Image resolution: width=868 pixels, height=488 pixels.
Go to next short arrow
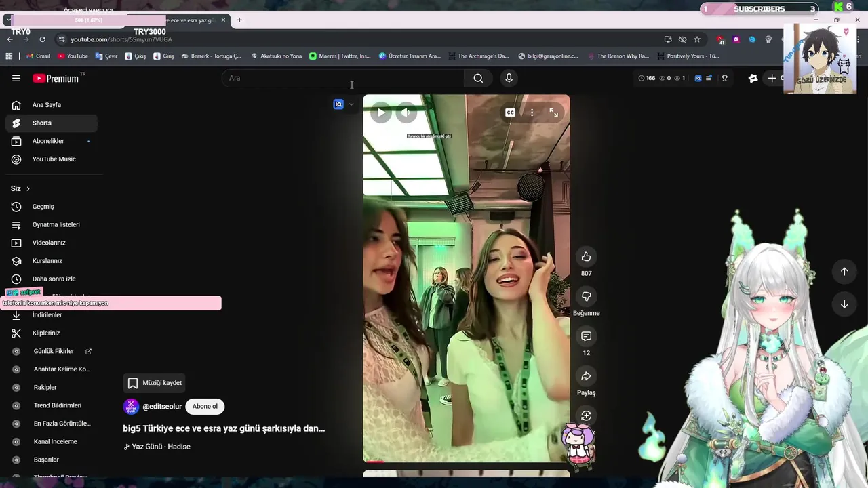pos(844,304)
